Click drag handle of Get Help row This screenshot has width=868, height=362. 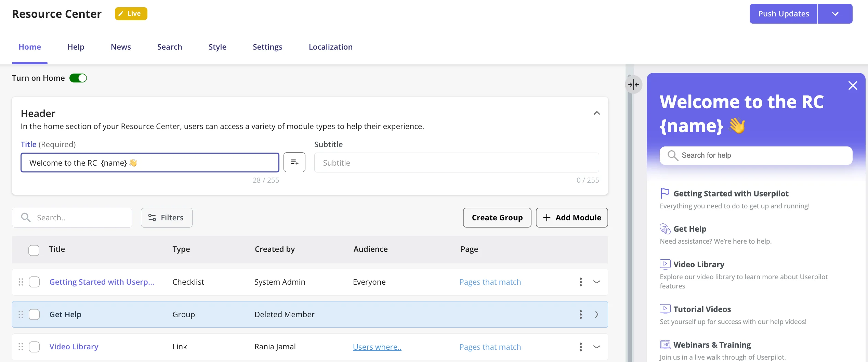[x=21, y=314]
